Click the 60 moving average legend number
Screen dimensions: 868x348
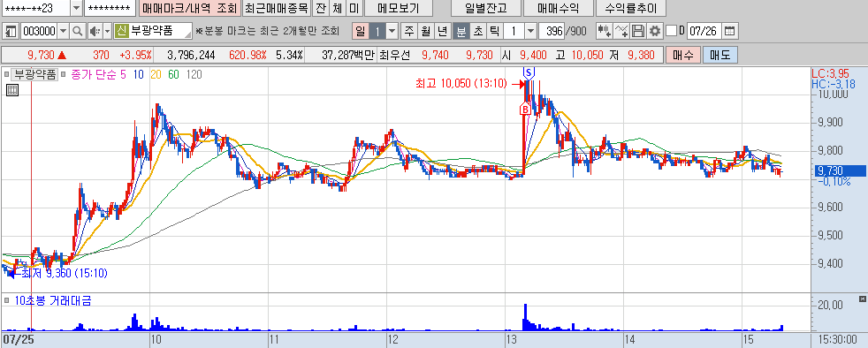[174, 74]
